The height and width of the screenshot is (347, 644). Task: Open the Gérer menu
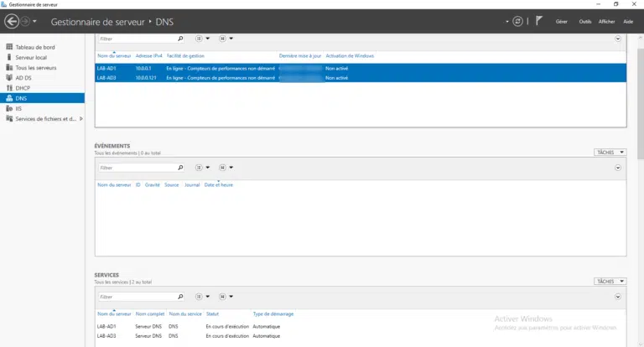click(x=562, y=21)
